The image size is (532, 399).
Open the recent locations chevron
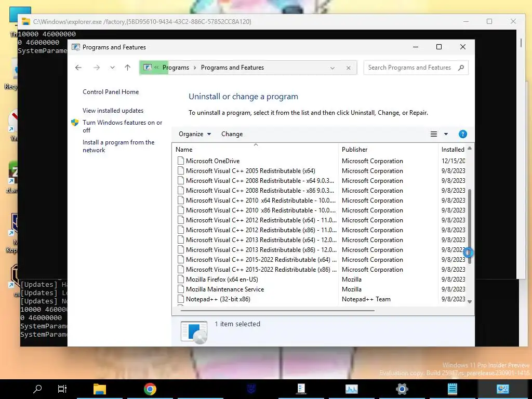coord(112,68)
